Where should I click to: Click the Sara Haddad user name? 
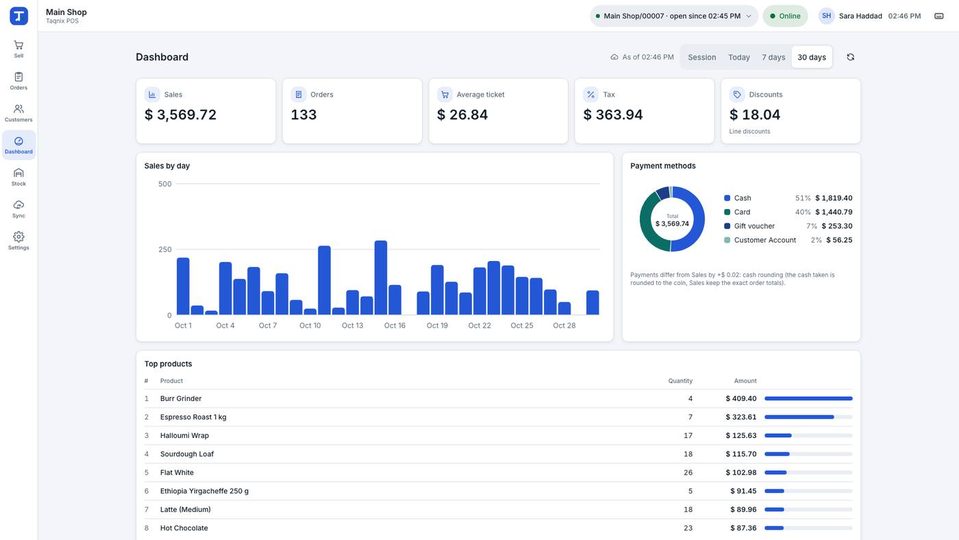coord(860,16)
